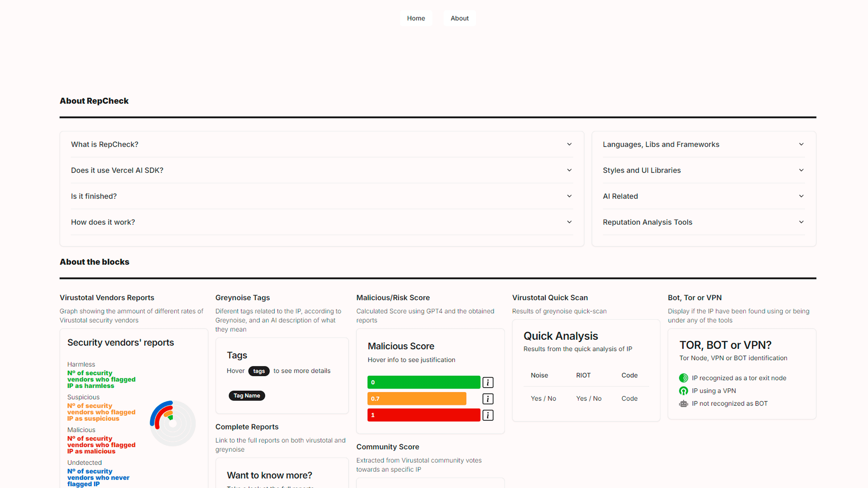Click 'IP using a VPN' text

(x=714, y=391)
